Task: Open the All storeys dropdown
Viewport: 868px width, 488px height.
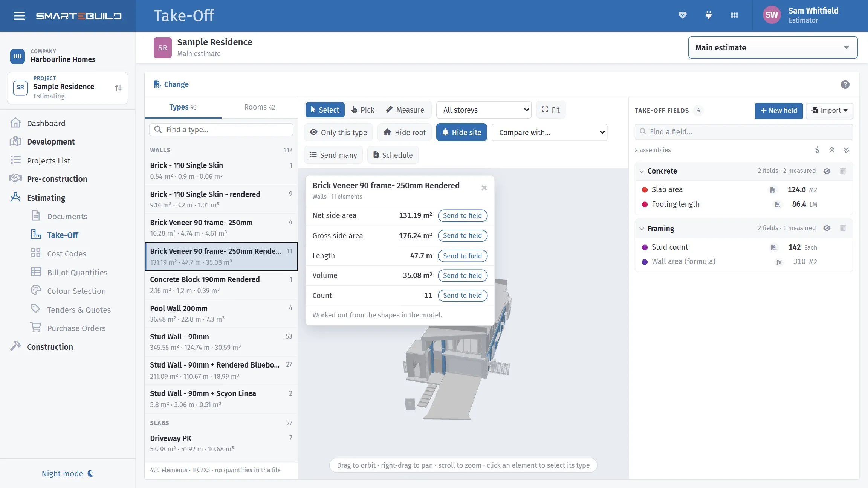Action: [x=484, y=110]
